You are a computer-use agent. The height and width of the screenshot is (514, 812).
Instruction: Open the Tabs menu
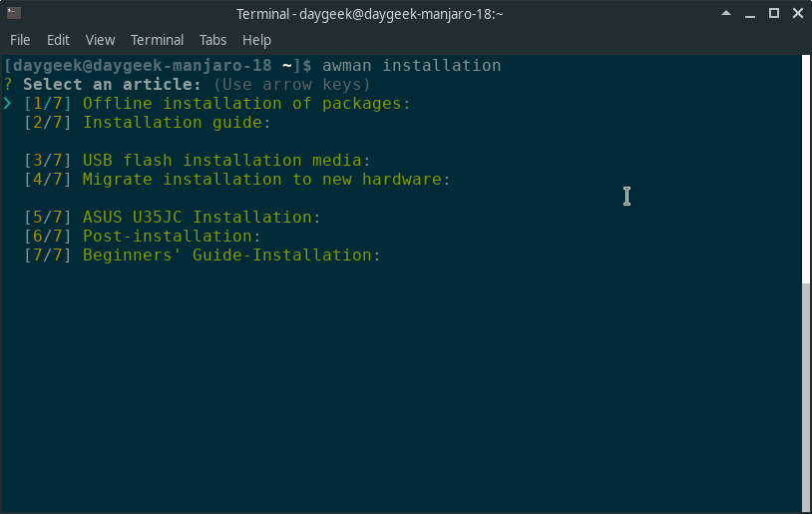pos(212,40)
